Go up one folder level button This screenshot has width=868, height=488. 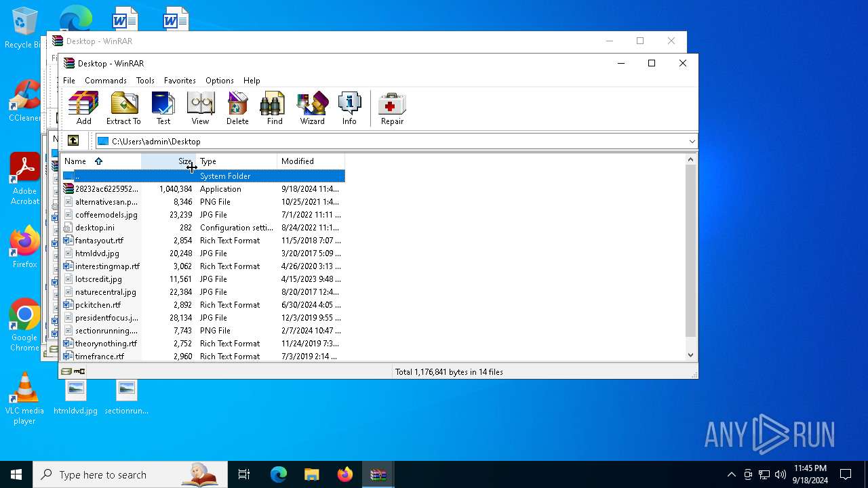click(x=73, y=141)
